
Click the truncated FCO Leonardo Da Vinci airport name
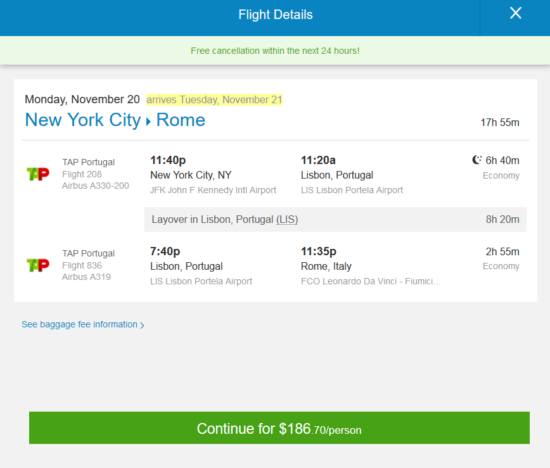[371, 281]
